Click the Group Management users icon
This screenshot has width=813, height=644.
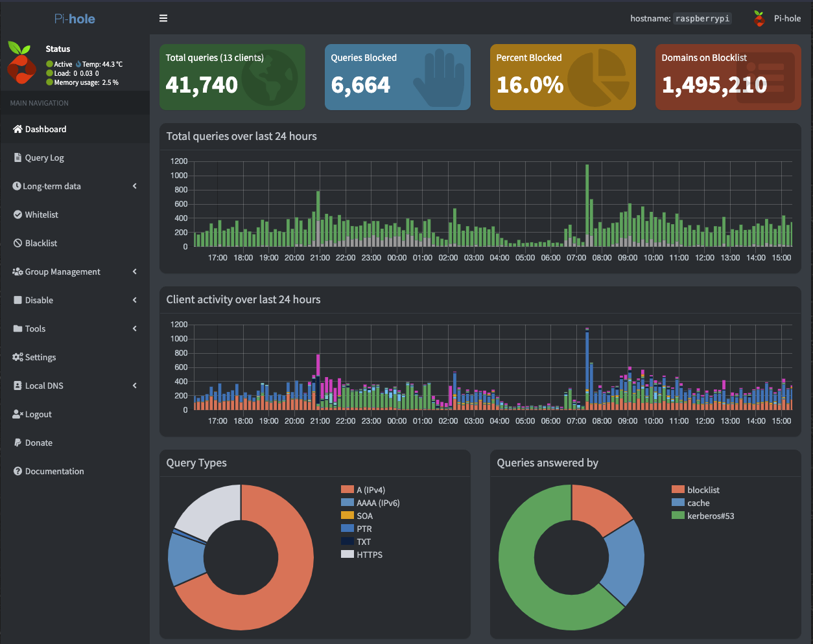coord(18,271)
